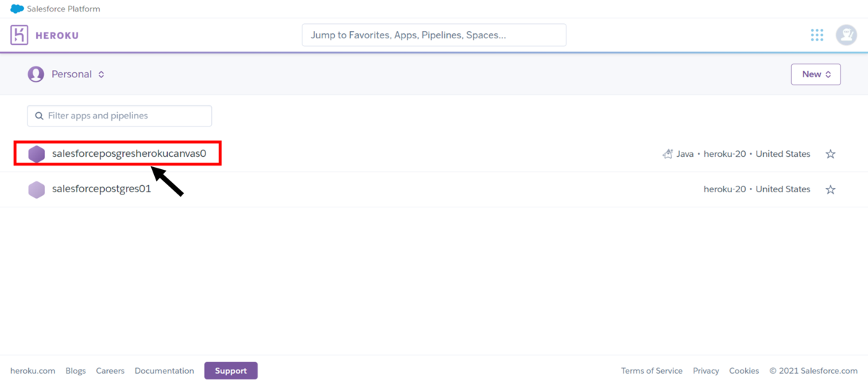Open the salesforceposgresherokucanvas0 app

point(129,153)
